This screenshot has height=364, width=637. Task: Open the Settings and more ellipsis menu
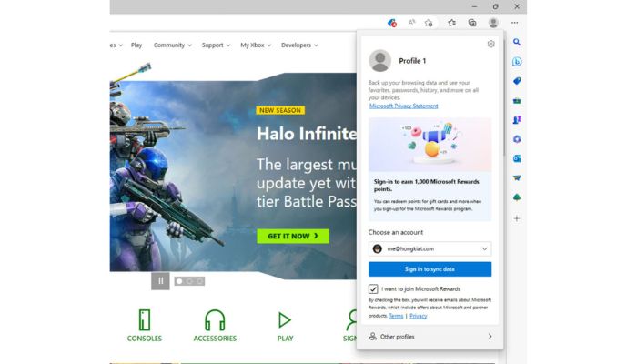[515, 23]
